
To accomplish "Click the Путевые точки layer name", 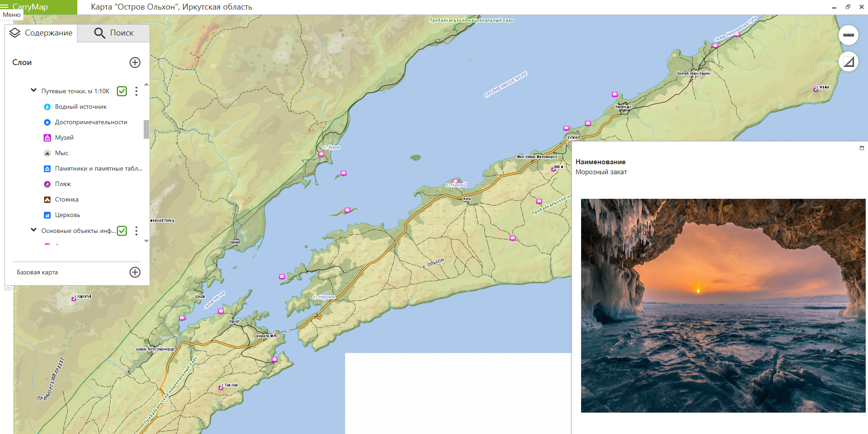I will 75,91.
